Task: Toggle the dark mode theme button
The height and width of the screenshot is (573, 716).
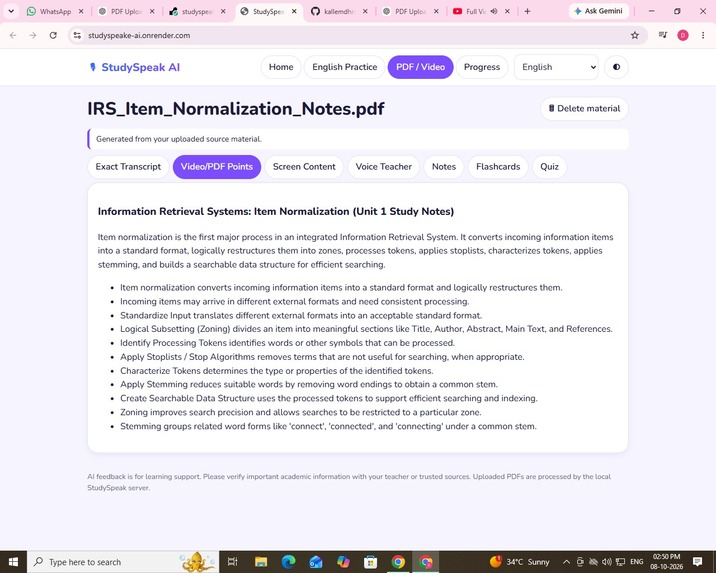Action: pyautogui.click(x=616, y=67)
